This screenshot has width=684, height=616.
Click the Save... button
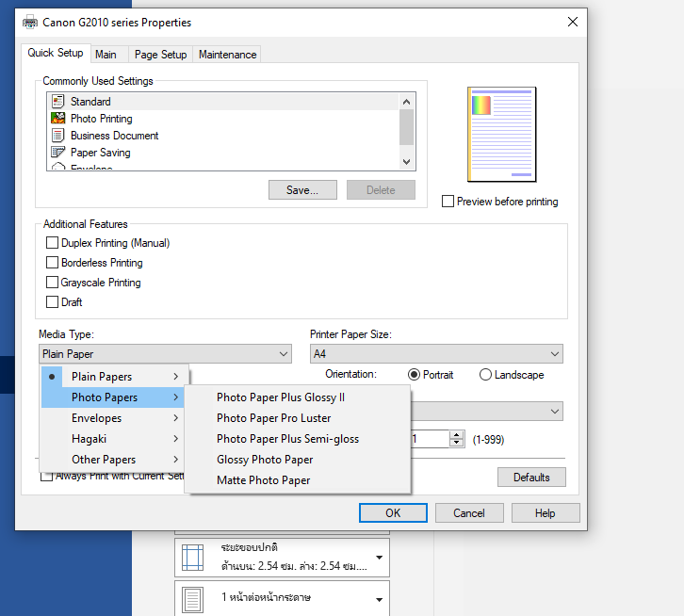[302, 190]
